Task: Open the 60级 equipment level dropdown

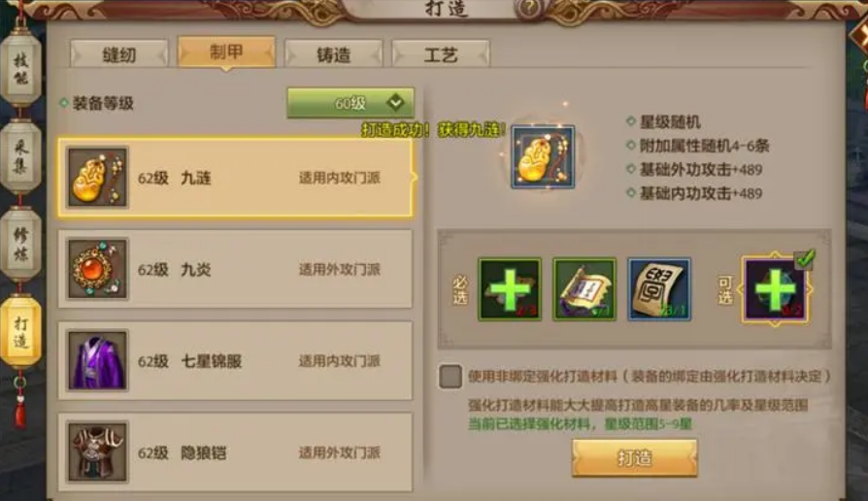Action: coord(351,102)
